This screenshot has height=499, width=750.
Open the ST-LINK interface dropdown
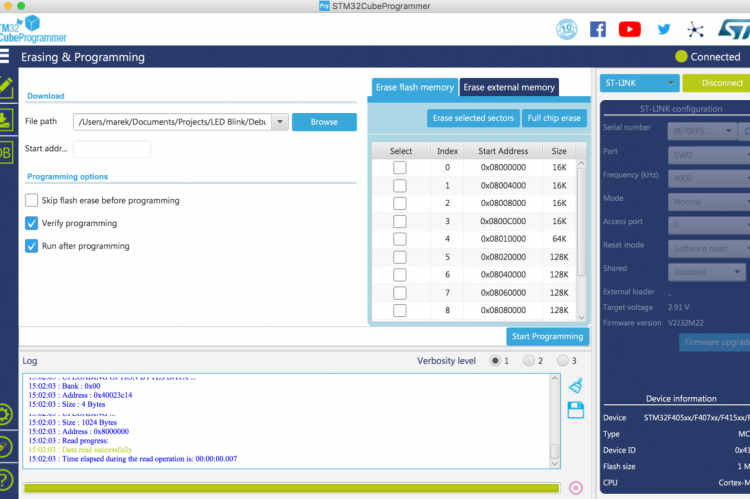pyautogui.click(x=640, y=83)
